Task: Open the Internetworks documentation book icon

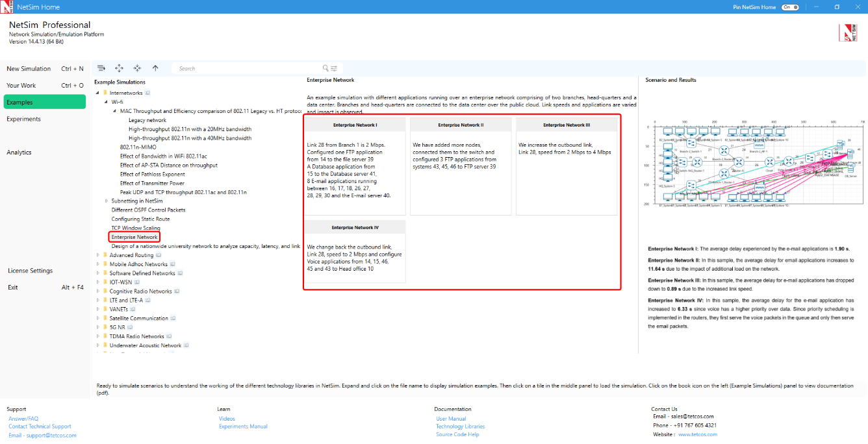Action: click(x=147, y=93)
